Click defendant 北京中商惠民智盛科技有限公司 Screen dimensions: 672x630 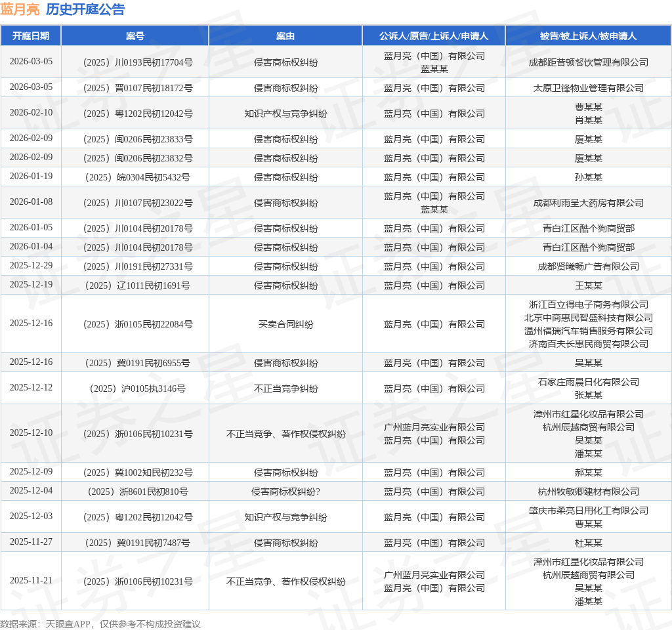pos(588,318)
